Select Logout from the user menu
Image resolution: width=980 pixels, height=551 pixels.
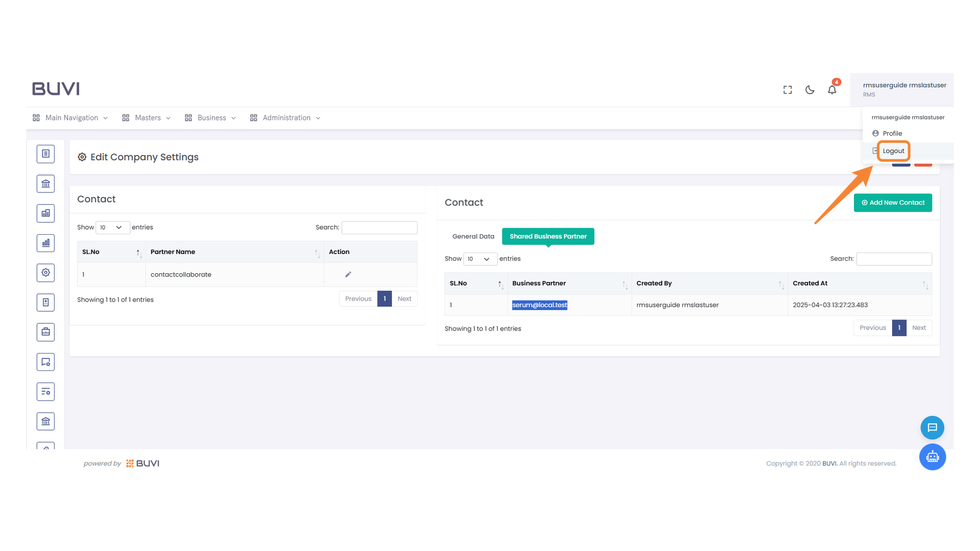coord(893,151)
